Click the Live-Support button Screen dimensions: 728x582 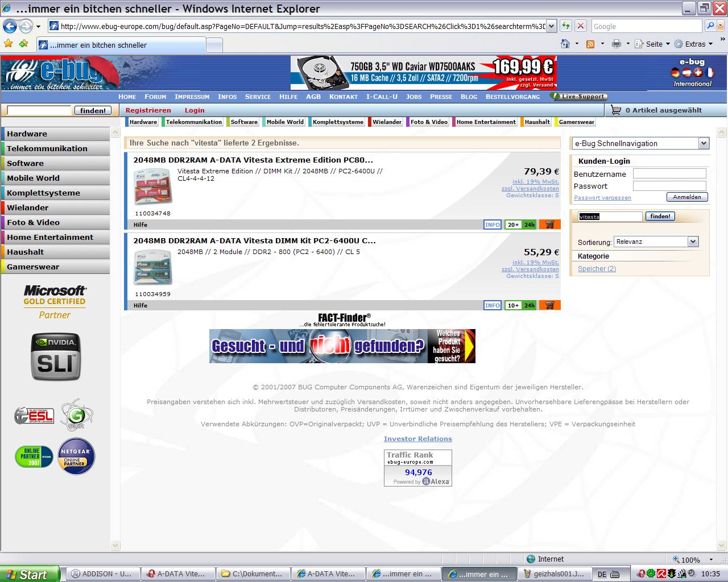[x=579, y=97]
